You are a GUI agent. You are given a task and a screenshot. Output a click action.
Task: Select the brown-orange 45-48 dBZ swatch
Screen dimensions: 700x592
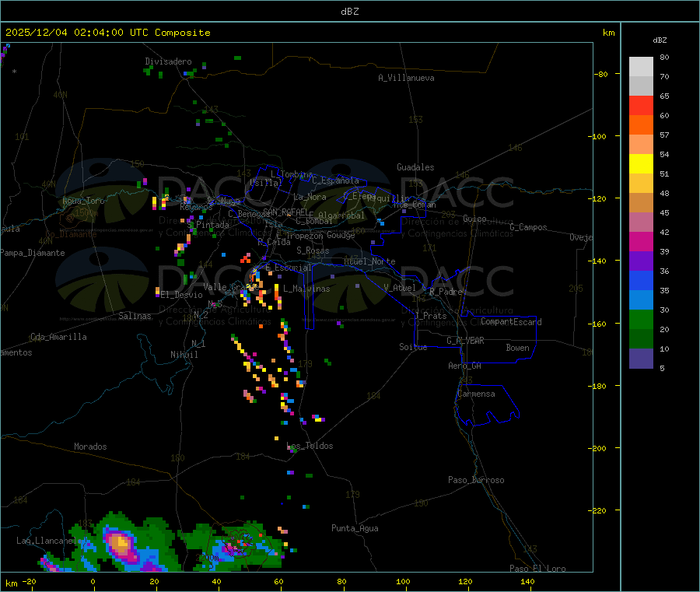coord(641,203)
